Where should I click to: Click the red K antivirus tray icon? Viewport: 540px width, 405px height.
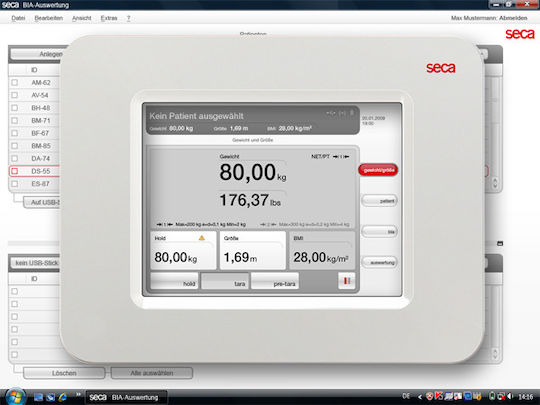(x=439, y=396)
